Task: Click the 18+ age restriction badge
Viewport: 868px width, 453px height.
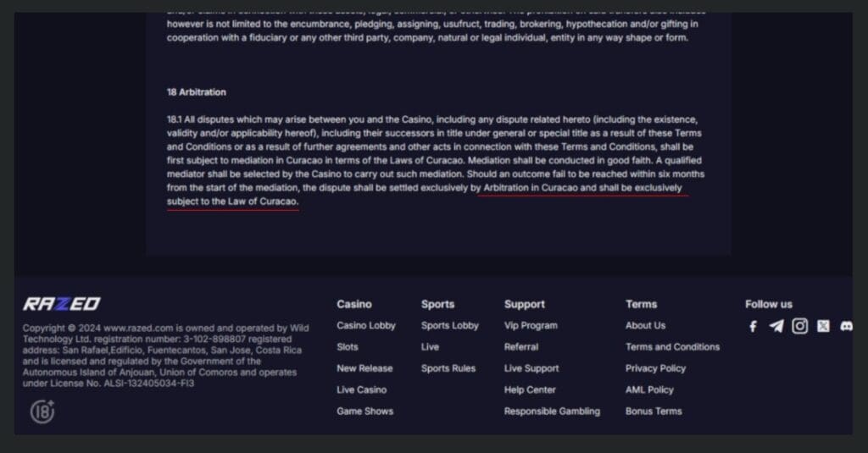Action: point(42,412)
